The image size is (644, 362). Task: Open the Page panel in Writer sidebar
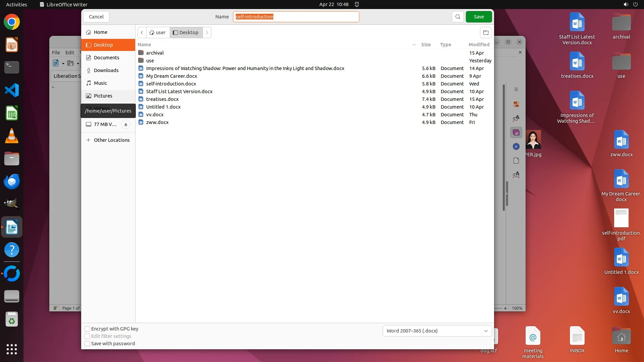(516, 161)
